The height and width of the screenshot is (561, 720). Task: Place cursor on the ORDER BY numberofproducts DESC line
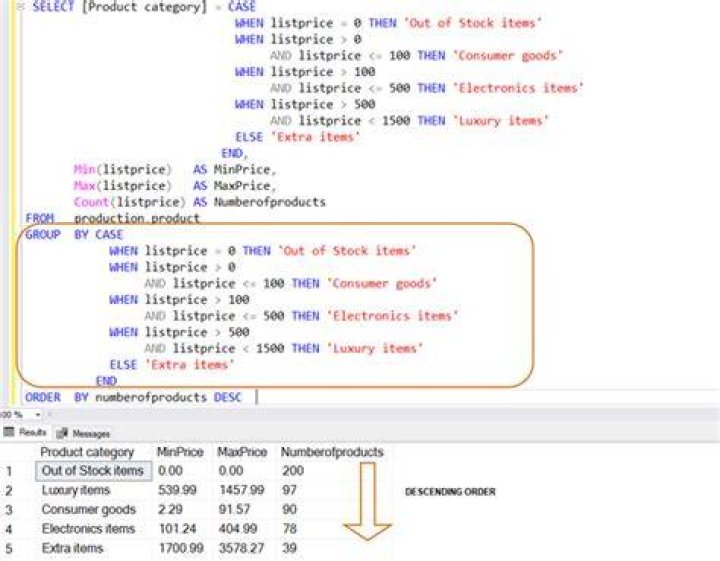[133, 398]
